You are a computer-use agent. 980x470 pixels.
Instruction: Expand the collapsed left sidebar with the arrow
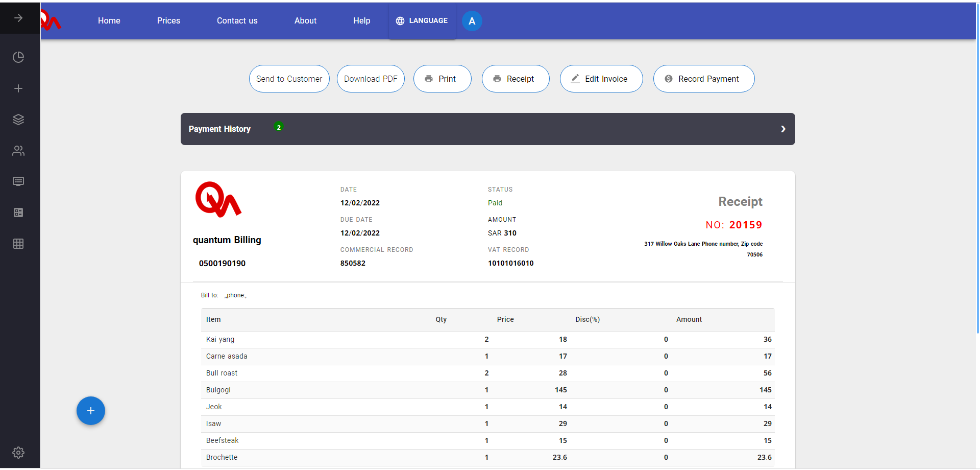pos(18,17)
